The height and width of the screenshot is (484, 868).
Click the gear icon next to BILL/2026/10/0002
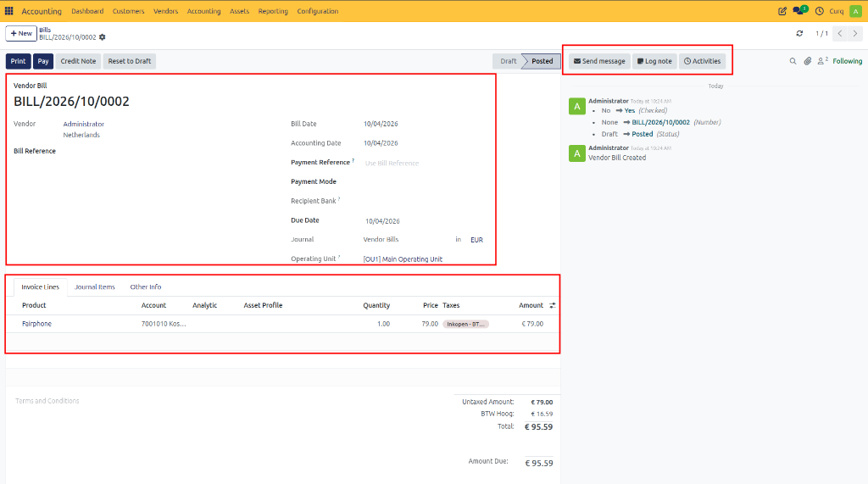103,37
